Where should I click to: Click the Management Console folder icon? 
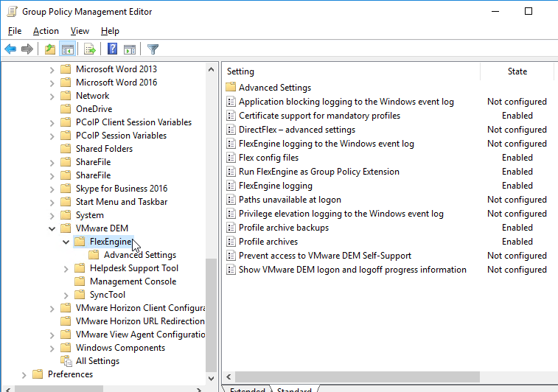tap(80, 281)
